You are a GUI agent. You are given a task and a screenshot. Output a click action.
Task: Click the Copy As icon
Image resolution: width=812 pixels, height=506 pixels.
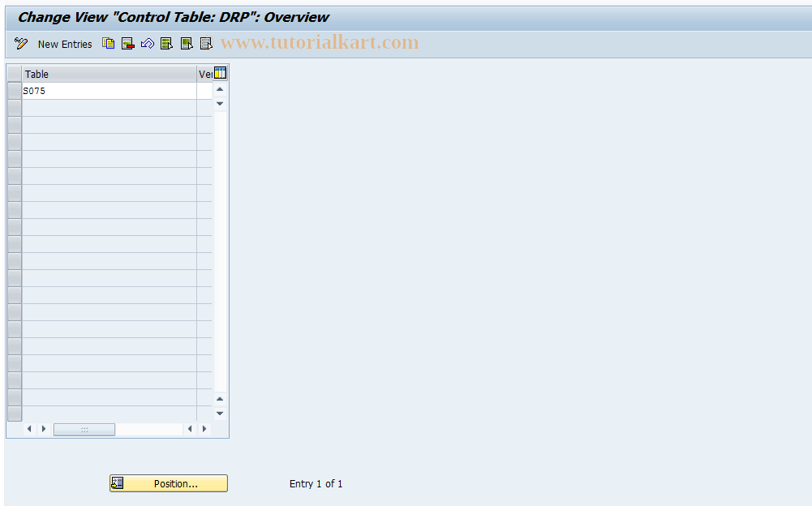pyautogui.click(x=108, y=44)
